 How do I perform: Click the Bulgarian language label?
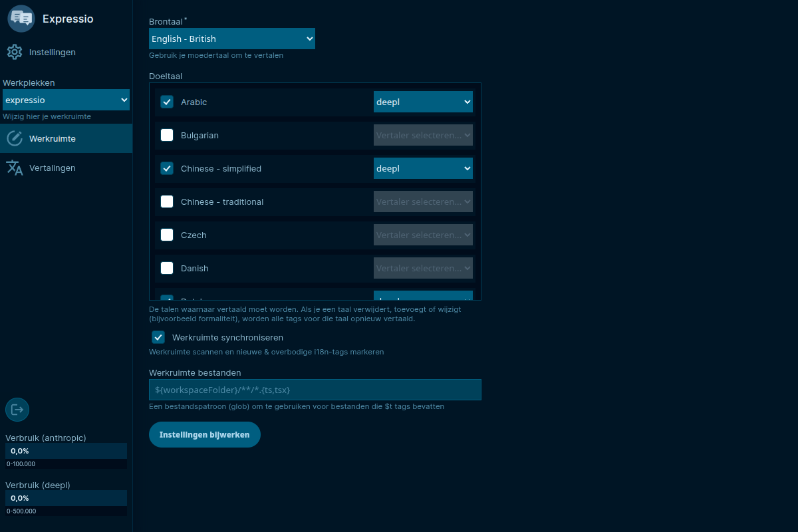point(199,135)
